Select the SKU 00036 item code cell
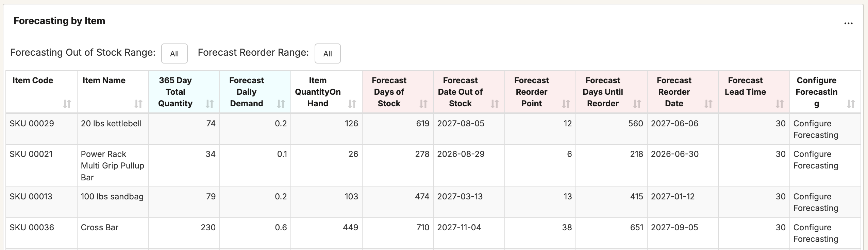This screenshot has height=250, width=868. click(32, 228)
